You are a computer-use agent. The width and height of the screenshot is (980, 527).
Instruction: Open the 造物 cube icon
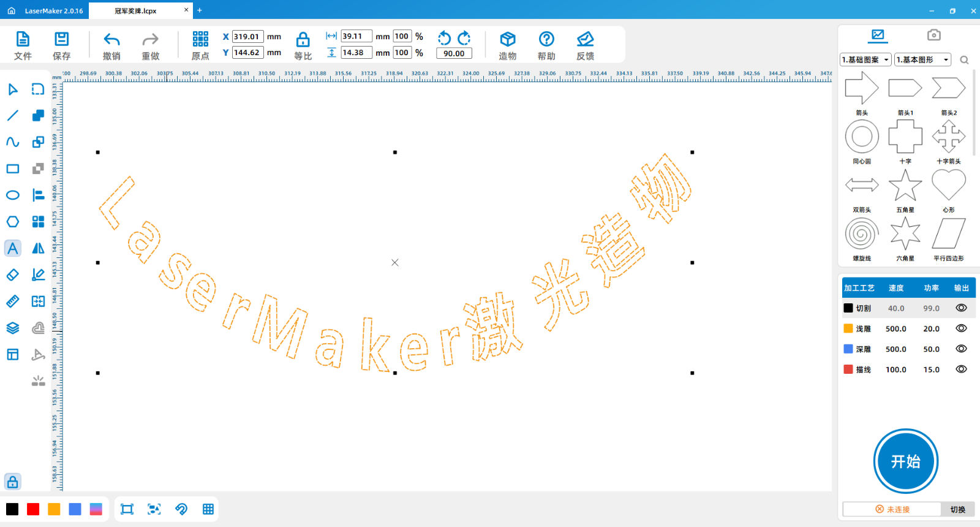coord(507,40)
